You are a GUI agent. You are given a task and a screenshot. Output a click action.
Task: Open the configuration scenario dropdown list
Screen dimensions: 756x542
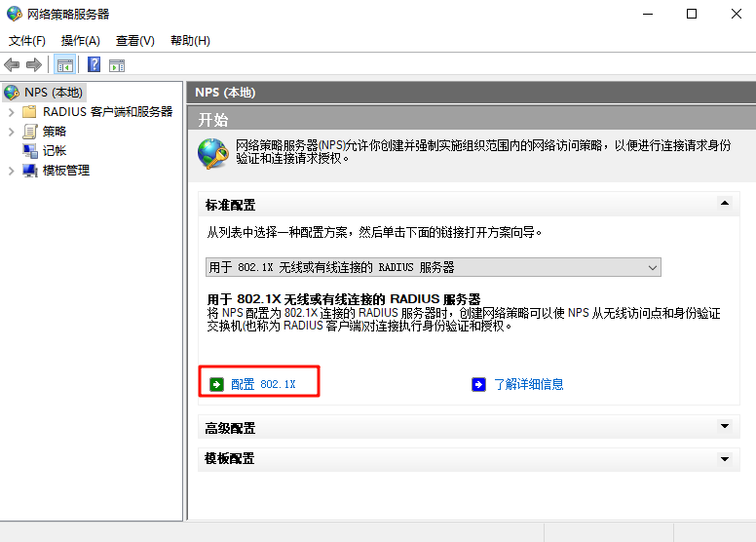click(x=653, y=267)
